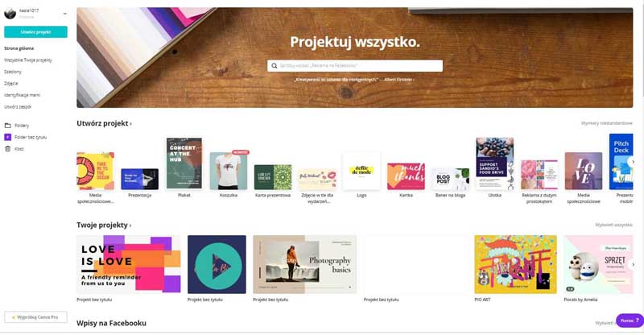
Task: Click the Utwórz projekt button
Action: pos(35,32)
